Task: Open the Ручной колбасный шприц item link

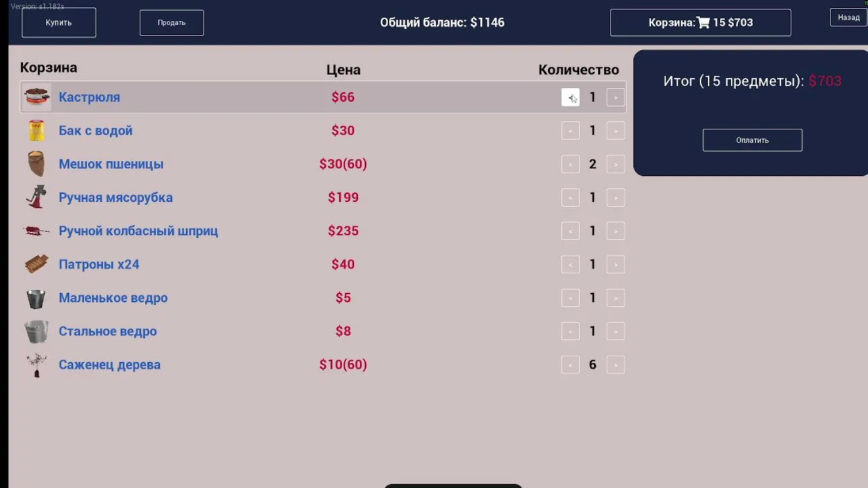Action: (x=138, y=231)
